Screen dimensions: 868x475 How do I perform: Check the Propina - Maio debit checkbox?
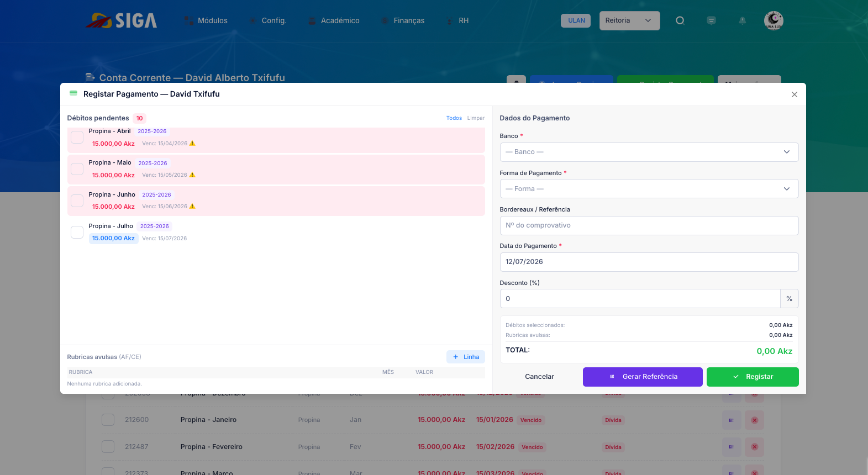pyautogui.click(x=77, y=169)
